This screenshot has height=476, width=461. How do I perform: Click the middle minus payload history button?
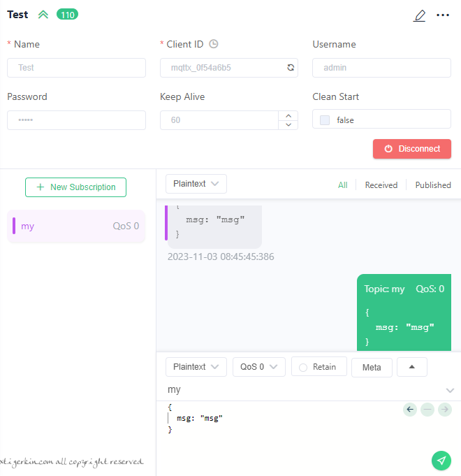[427, 410]
